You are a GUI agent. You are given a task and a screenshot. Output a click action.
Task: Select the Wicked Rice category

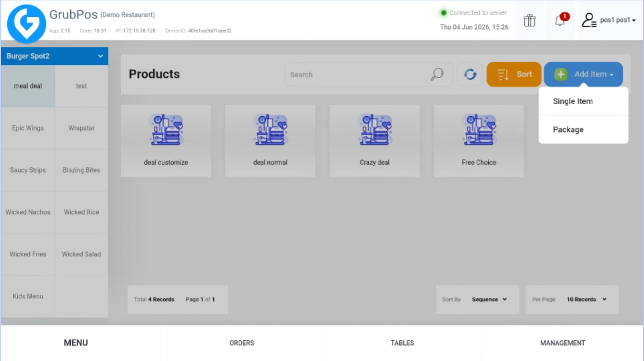(x=81, y=212)
